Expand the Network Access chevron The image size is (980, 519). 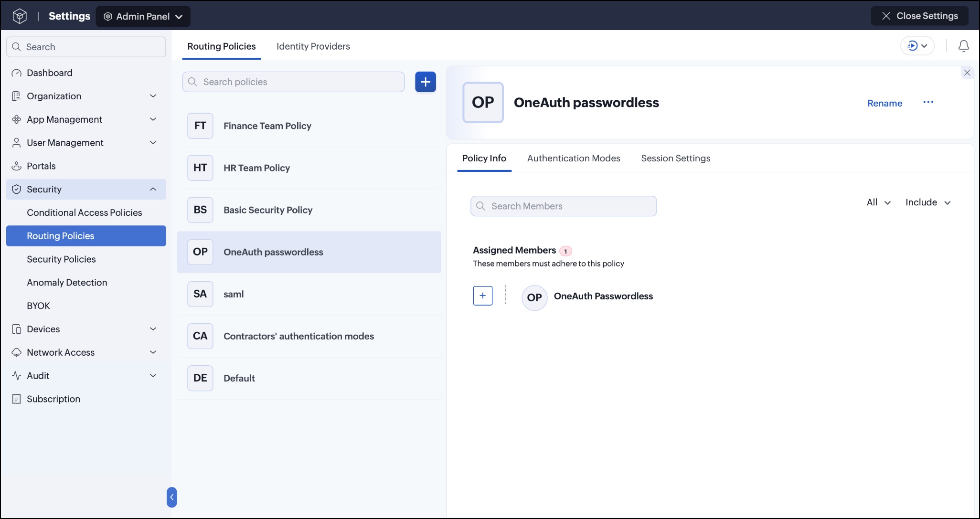(x=153, y=352)
